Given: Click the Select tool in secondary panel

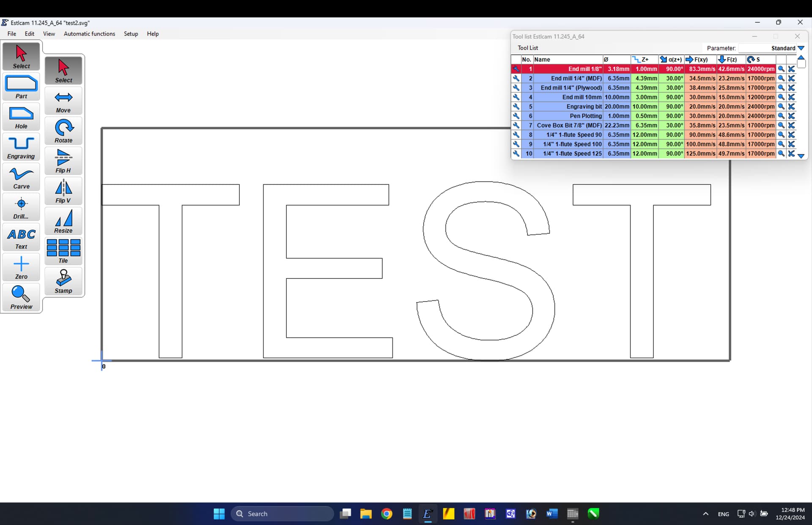Looking at the screenshot, I should pyautogui.click(x=63, y=70).
